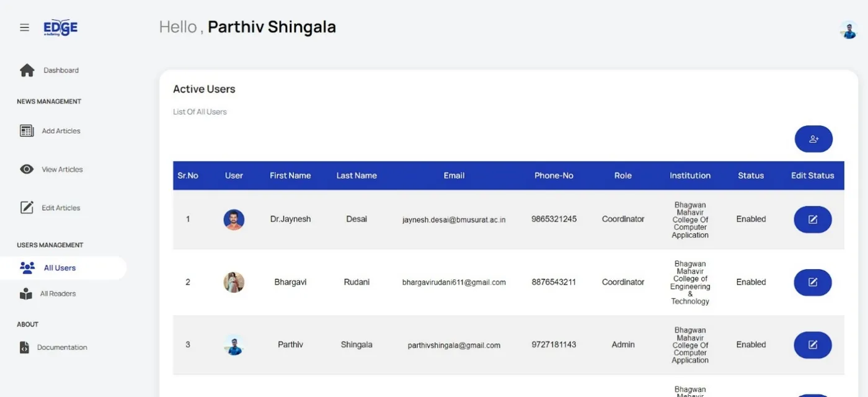Click the Add Articles newspaper icon
868x397 pixels.
[x=27, y=131]
